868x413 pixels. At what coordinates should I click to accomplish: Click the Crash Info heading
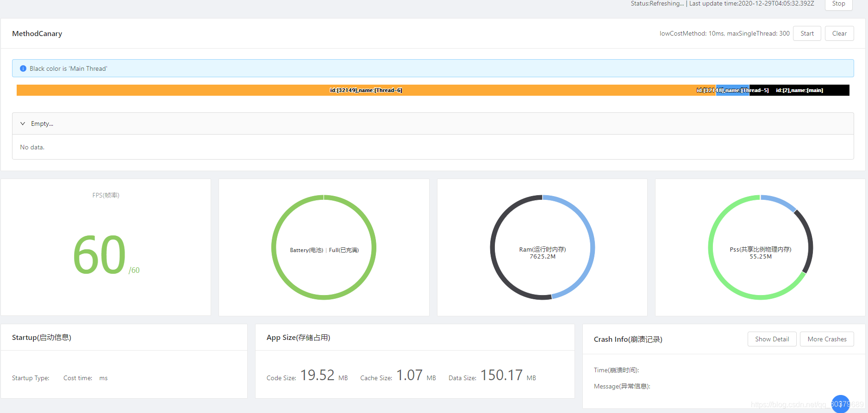(628, 339)
